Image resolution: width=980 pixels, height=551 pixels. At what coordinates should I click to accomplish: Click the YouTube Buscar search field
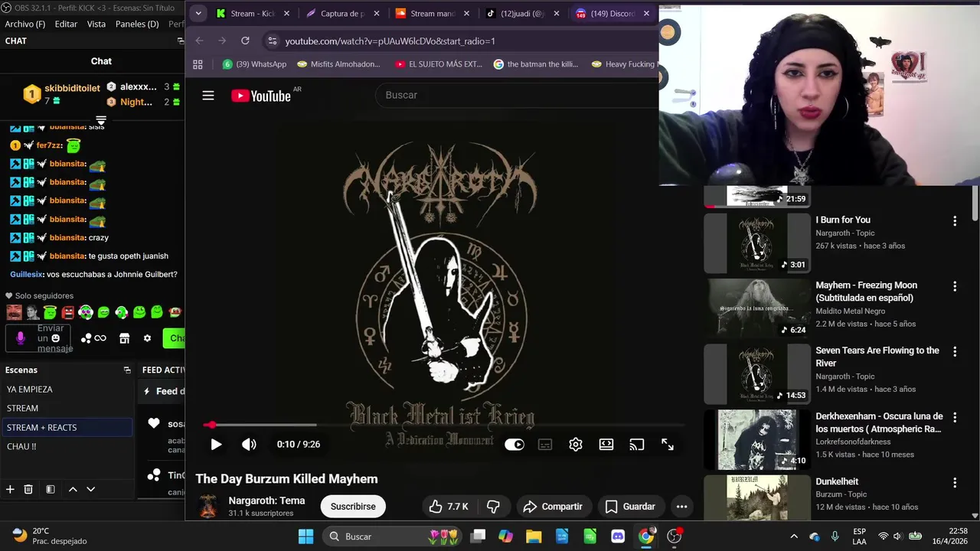[x=517, y=95]
